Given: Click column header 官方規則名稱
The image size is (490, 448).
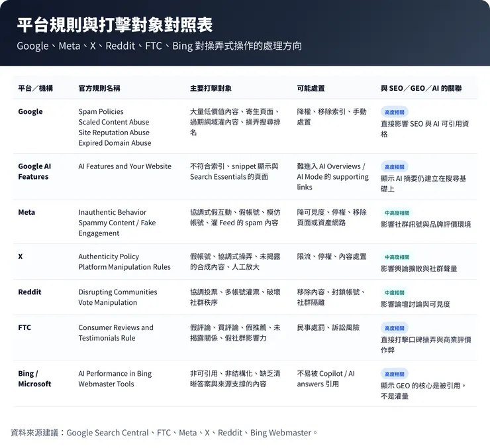Looking at the screenshot, I should (99, 88).
